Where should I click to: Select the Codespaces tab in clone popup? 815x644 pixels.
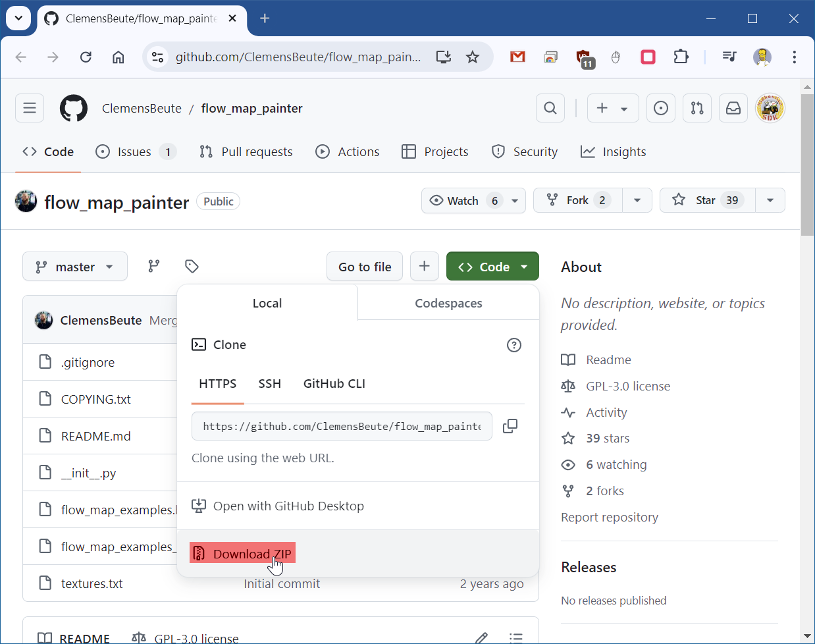[448, 303]
